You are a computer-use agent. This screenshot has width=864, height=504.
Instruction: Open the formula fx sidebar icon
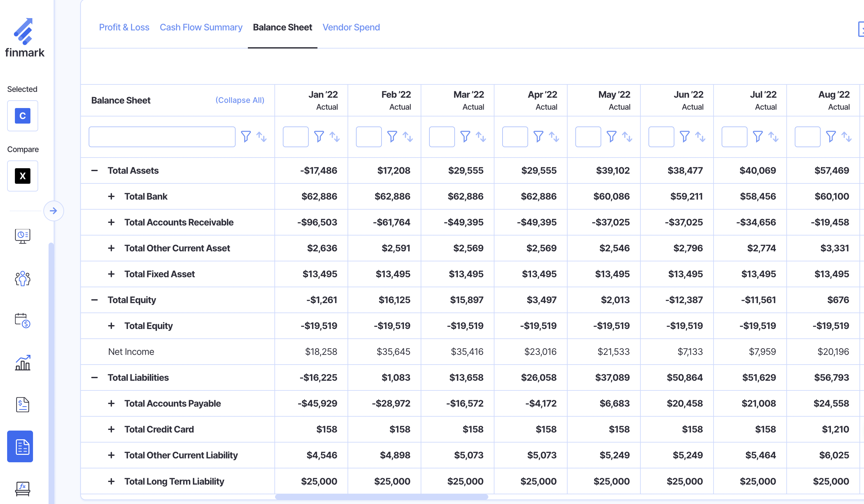pyautogui.click(x=23, y=488)
